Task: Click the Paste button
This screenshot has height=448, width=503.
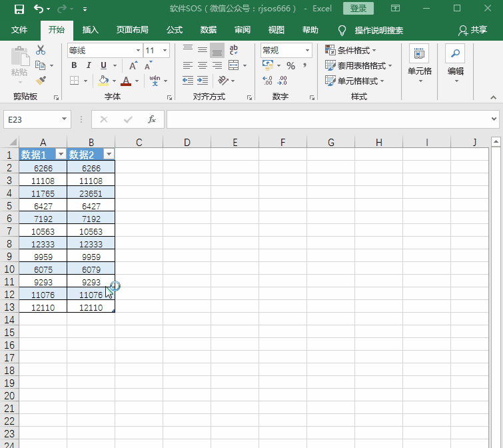Action: click(x=19, y=65)
